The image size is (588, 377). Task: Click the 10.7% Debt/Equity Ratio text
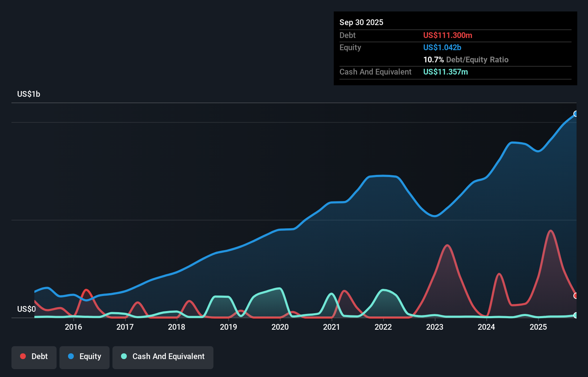coord(466,59)
